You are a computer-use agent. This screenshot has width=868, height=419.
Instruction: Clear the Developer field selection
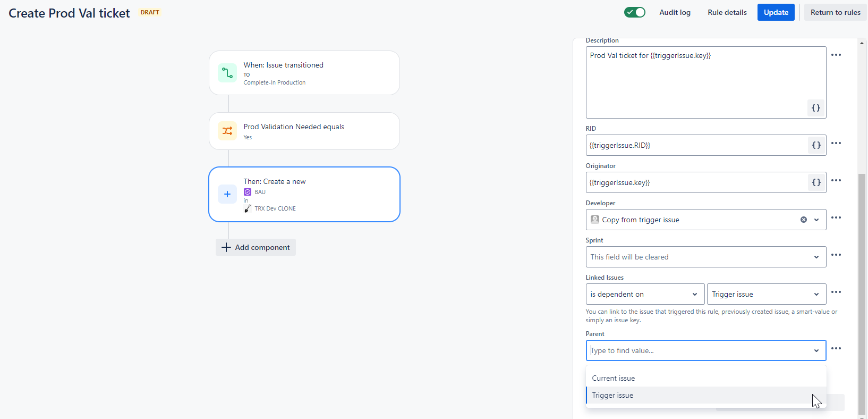coord(804,220)
